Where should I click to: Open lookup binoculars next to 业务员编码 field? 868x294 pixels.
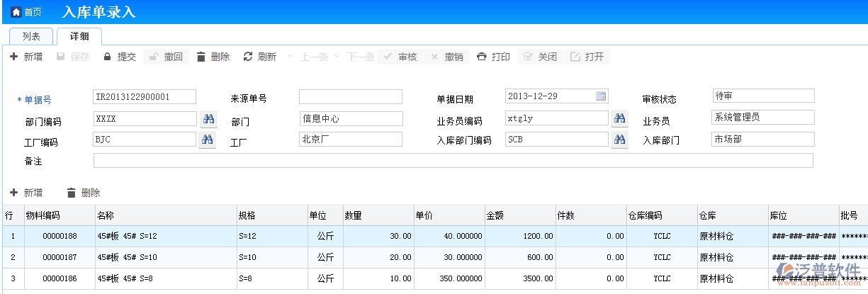[x=619, y=118]
